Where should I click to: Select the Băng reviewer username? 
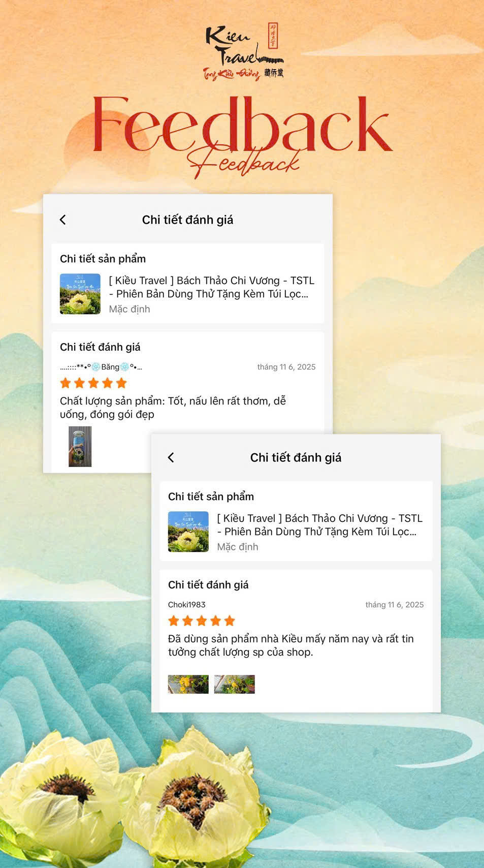coord(101,367)
